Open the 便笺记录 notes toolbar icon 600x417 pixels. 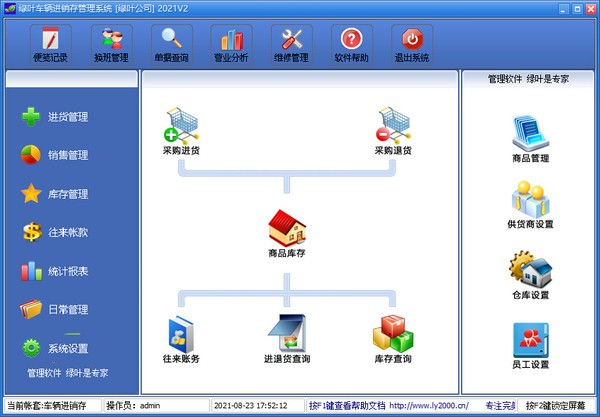(51, 44)
